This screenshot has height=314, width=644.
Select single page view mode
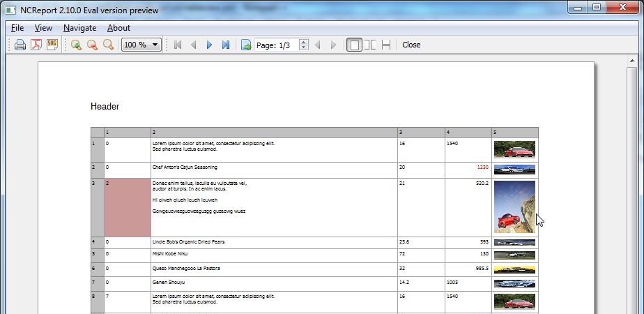[354, 45]
